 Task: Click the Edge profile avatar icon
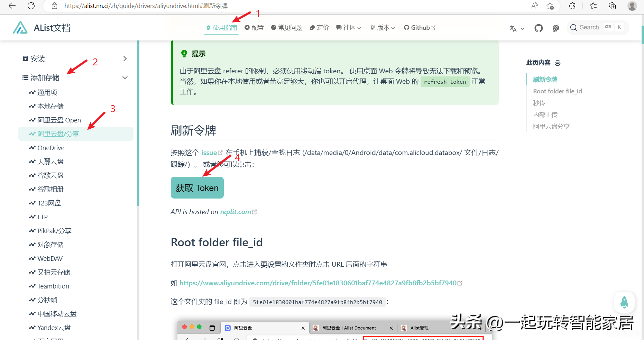(632, 6)
